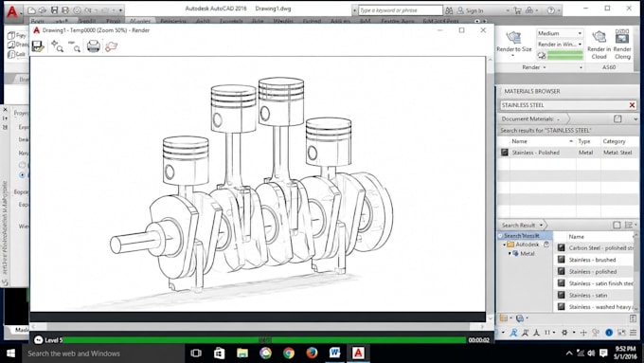Click the Category column header
The height and width of the screenshot is (363, 644).
pyautogui.click(x=614, y=141)
